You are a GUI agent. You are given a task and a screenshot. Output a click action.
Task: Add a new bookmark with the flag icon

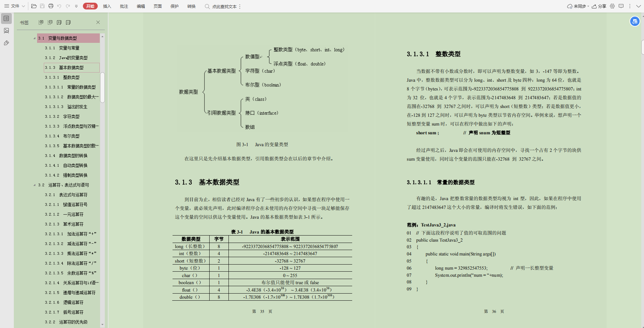pyautogui.click(x=59, y=22)
